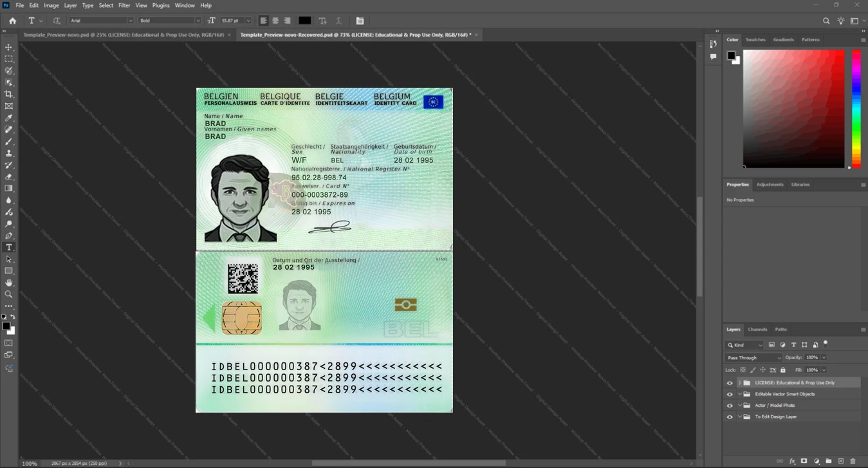Open the Swatches panel tab
868x468 pixels.
coord(755,39)
